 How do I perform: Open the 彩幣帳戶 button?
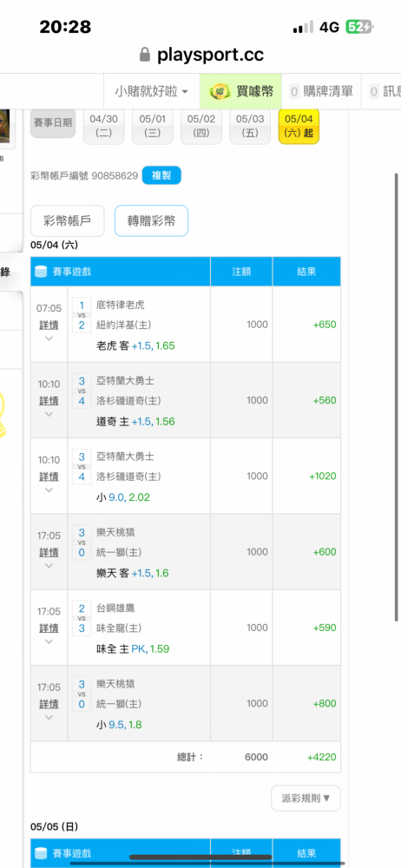(67, 220)
